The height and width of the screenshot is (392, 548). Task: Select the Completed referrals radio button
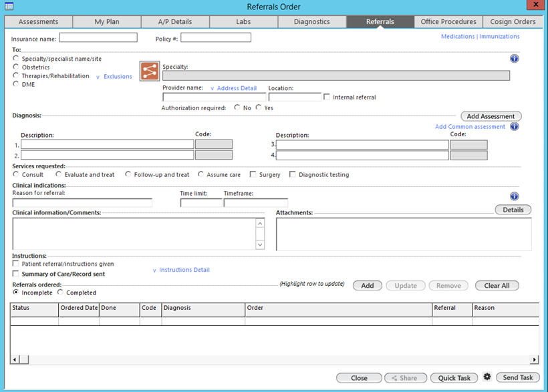60,292
